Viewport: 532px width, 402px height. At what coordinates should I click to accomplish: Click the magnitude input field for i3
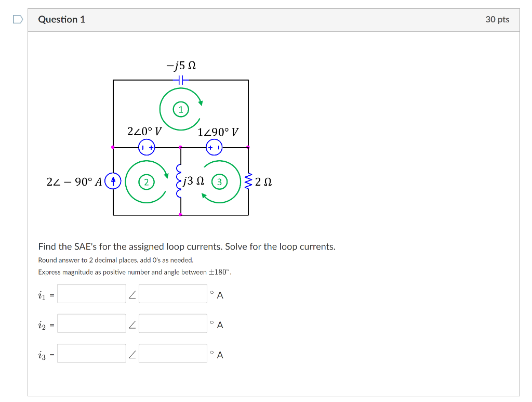[91, 353]
